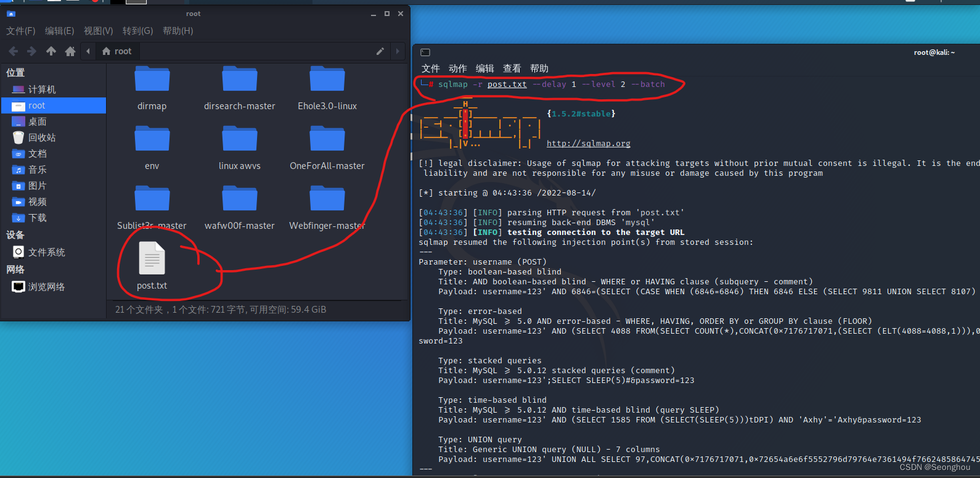Open the 视图(V) menu in file manager

point(99,31)
